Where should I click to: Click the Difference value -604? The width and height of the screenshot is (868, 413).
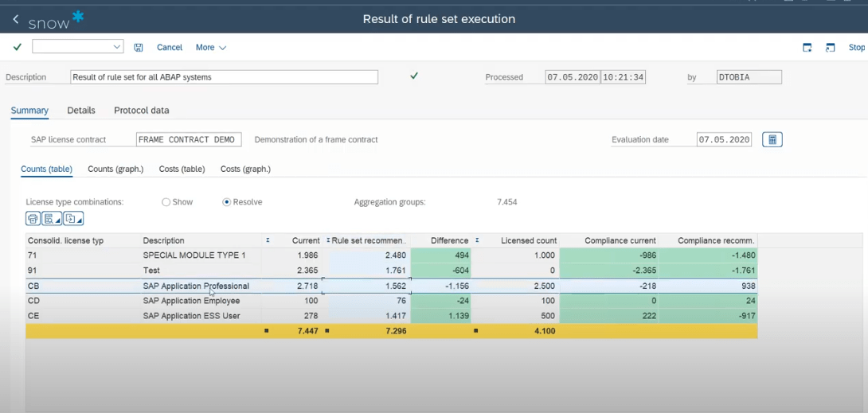pos(459,271)
